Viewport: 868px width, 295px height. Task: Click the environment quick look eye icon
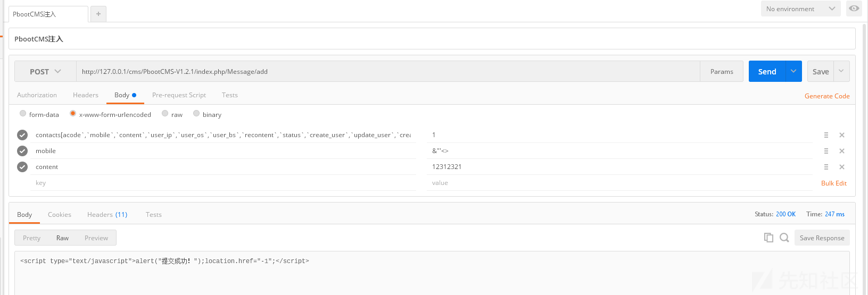click(854, 9)
